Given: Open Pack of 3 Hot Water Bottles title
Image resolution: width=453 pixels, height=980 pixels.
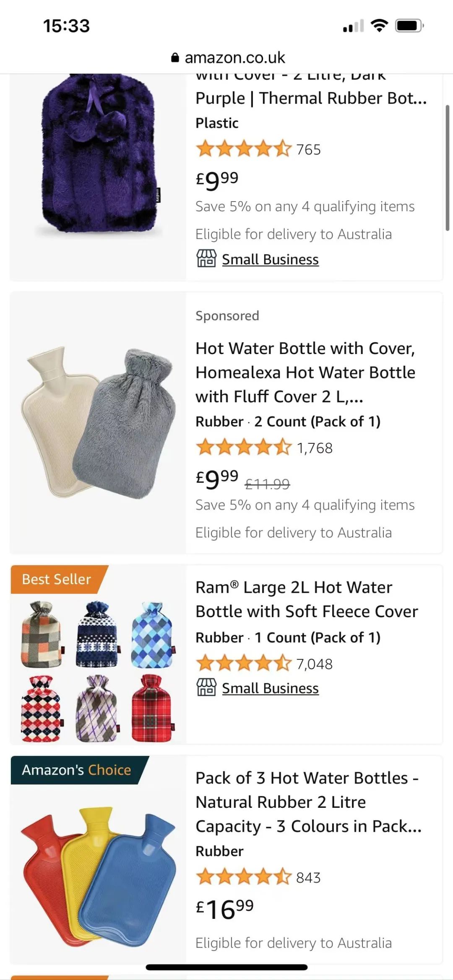Looking at the screenshot, I should coord(308,802).
